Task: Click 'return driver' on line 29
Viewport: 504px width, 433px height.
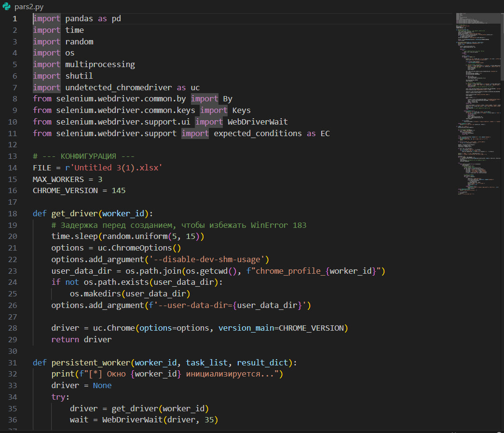Action: click(x=82, y=340)
